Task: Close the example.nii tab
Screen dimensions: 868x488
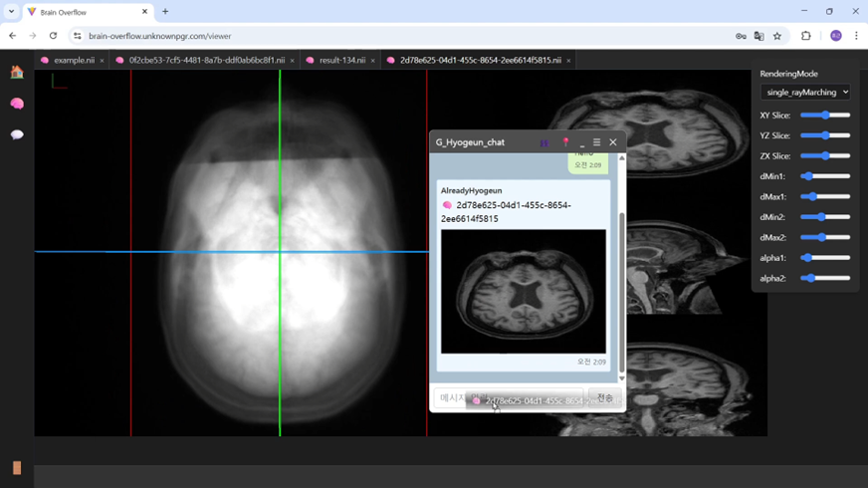Action: click(x=102, y=61)
